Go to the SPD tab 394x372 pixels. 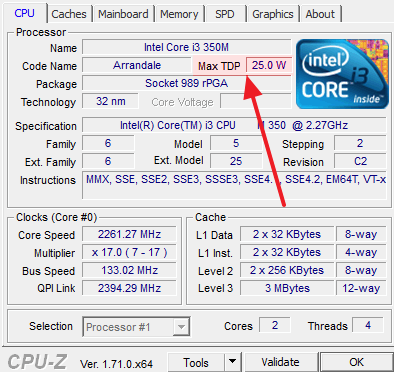tap(225, 14)
